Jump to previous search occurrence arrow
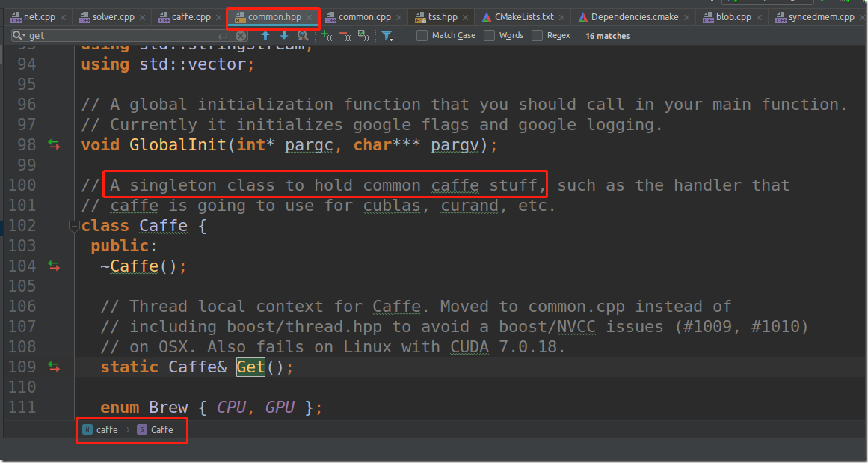868x463 pixels. [265, 35]
